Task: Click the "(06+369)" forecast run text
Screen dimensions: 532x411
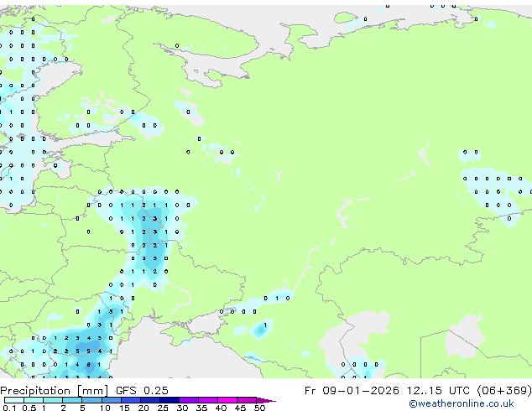Action: pos(504,390)
